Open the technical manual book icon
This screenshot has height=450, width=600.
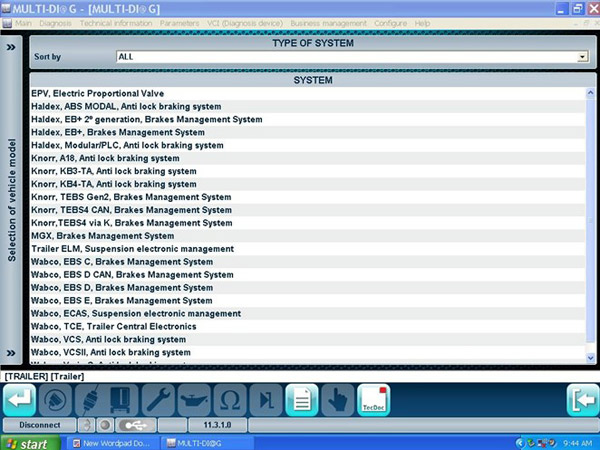coord(120,400)
